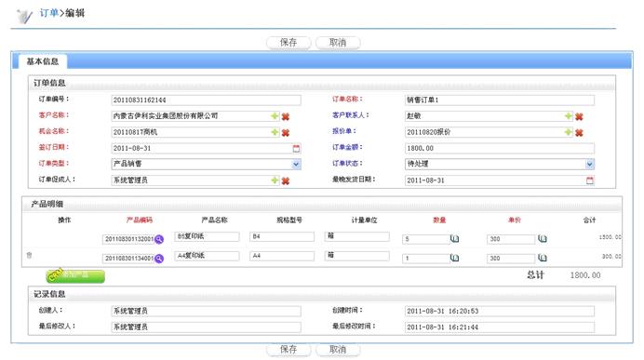The image size is (644, 360).
Task: Click the product search icon for B5复印纸 row
Action: click(159, 239)
